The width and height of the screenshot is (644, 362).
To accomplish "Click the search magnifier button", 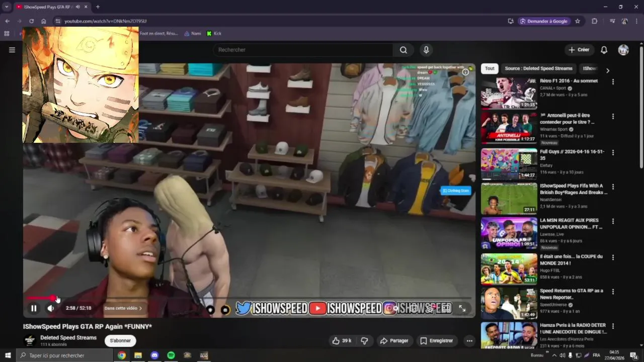I will point(404,50).
